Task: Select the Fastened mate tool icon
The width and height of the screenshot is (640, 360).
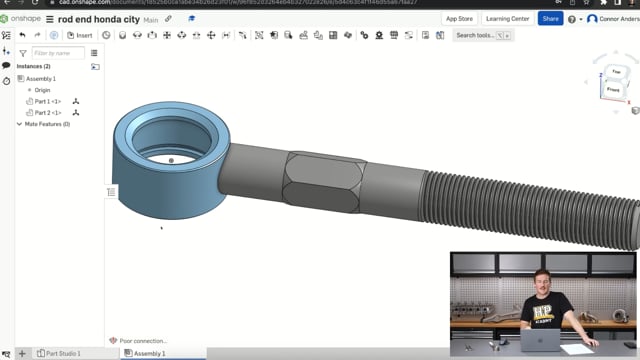Action: tap(122, 35)
